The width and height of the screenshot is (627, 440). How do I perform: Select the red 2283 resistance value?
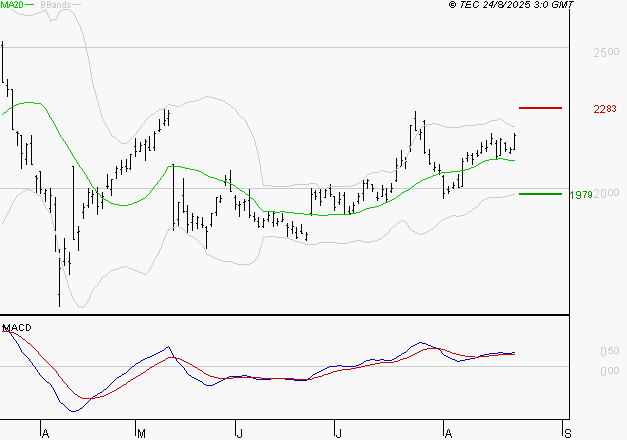(605, 108)
